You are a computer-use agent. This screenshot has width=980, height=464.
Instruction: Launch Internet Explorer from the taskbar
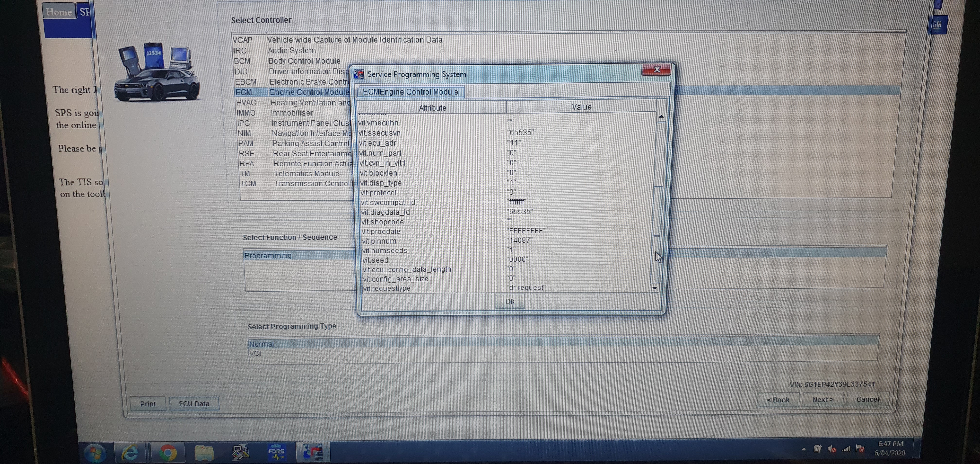(x=130, y=453)
